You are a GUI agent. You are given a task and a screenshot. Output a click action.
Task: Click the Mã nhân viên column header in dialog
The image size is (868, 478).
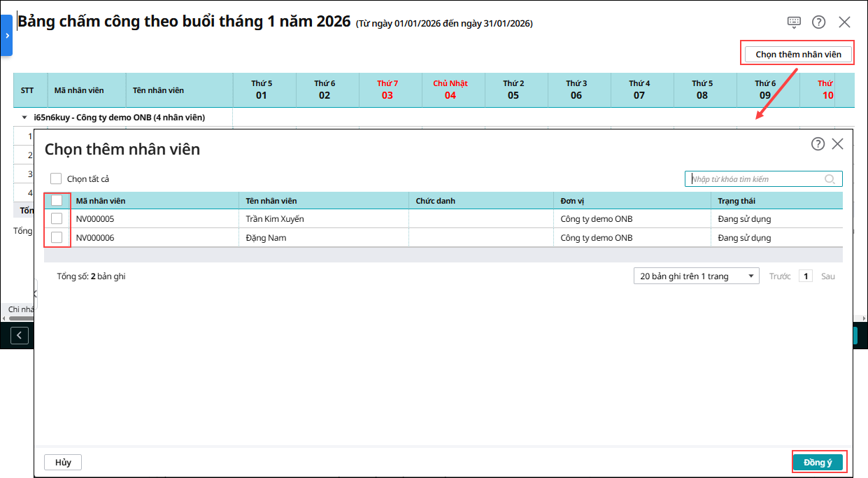(101, 201)
